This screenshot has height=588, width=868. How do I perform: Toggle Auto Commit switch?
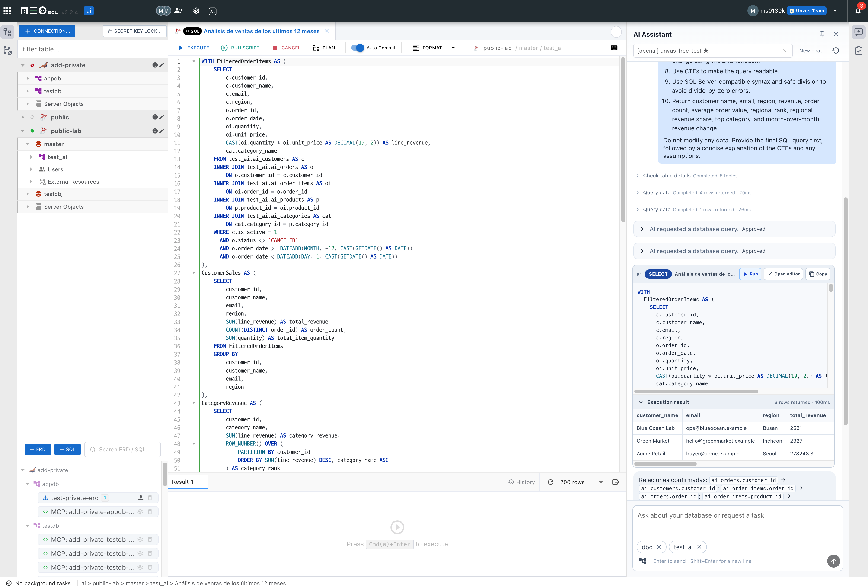pyautogui.click(x=357, y=48)
